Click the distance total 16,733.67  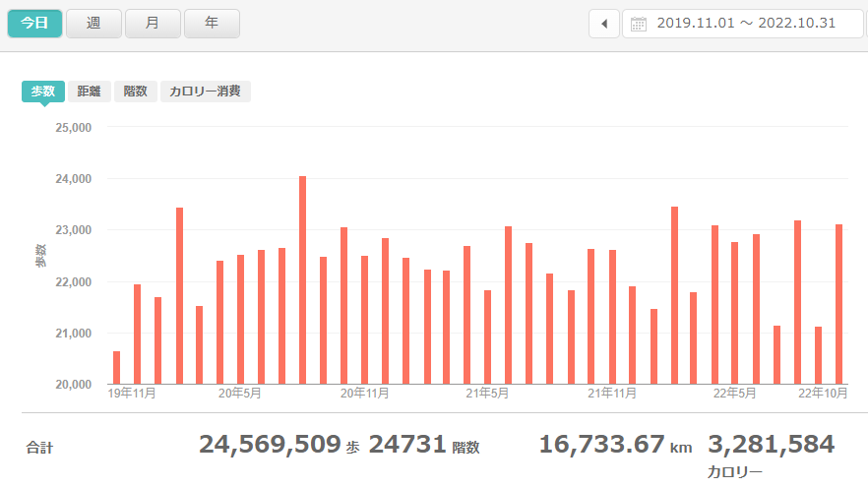tap(601, 445)
